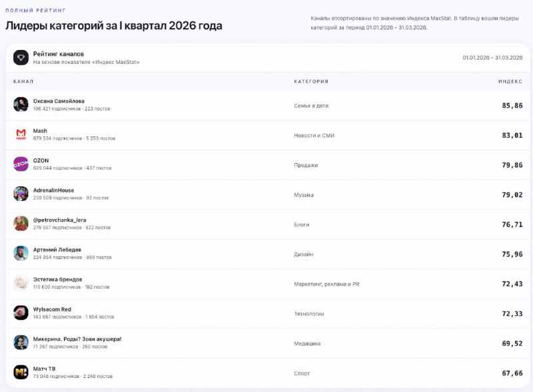Click the Блоги category cell
The height and width of the screenshot is (392, 533).
[302, 224]
